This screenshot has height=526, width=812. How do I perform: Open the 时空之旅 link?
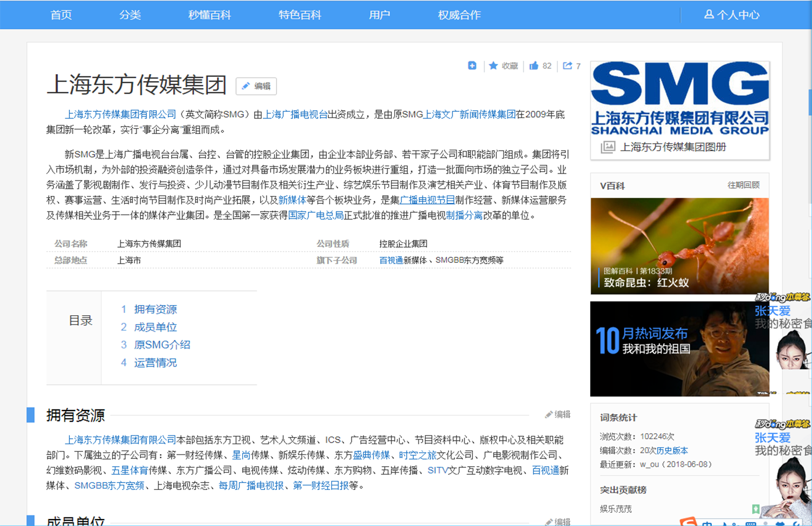[417, 455]
